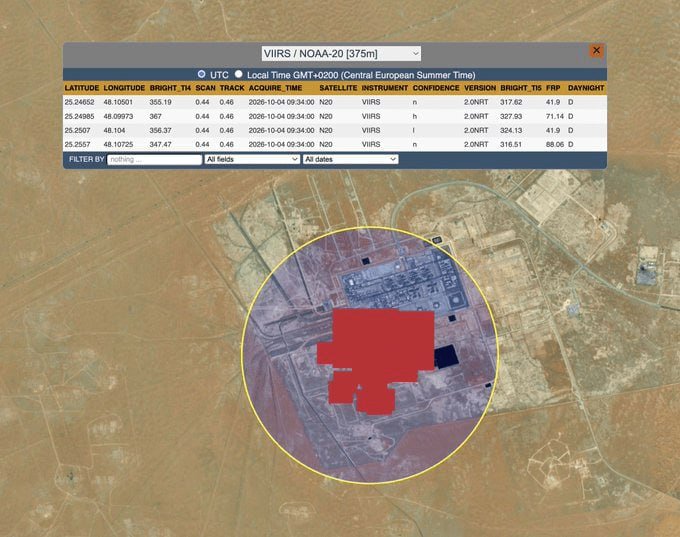Sort by the LONGITUDE column header

[124, 88]
